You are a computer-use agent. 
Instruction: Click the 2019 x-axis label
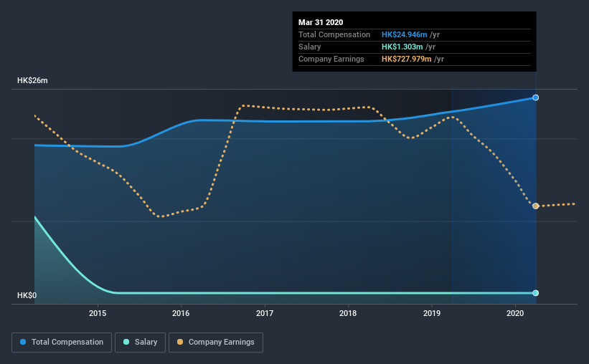[x=432, y=313]
